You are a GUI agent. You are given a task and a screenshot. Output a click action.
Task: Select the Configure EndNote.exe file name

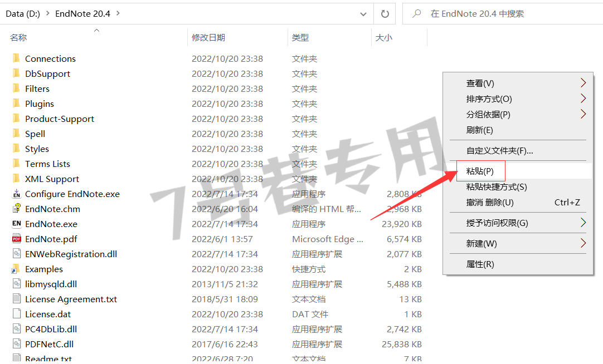72,194
